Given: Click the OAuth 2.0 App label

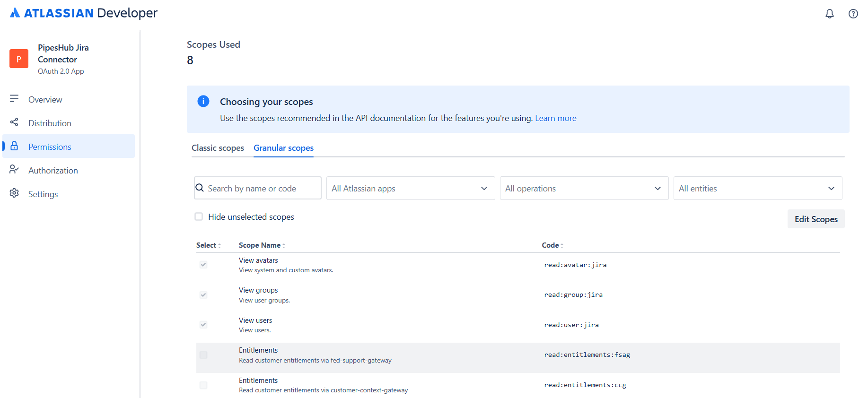Looking at the screenshot, I should (61, 71).
